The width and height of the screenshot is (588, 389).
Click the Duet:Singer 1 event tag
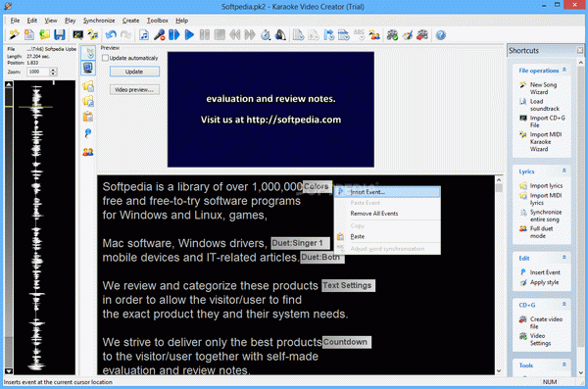[x=301, y=243]
